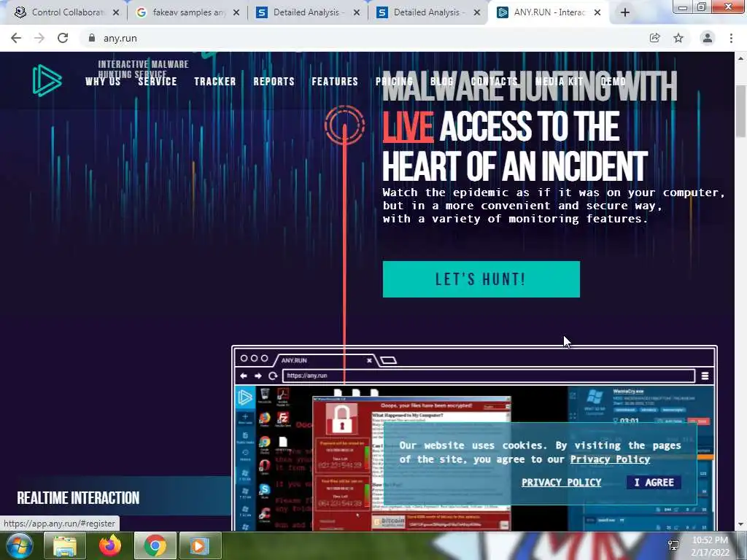Click I AGREE on cookie notice
Screen dimensions: 747x560
tap(654, 483)
